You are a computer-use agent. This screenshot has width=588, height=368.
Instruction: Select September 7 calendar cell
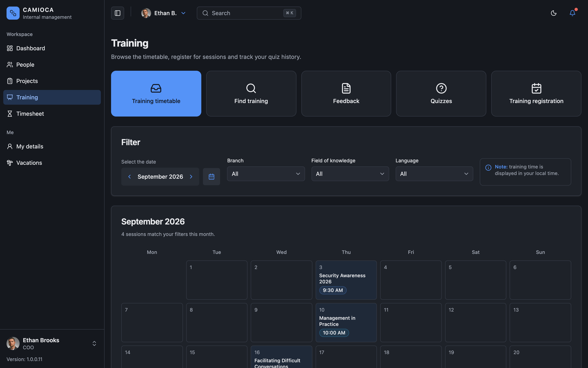pos(152,322)
